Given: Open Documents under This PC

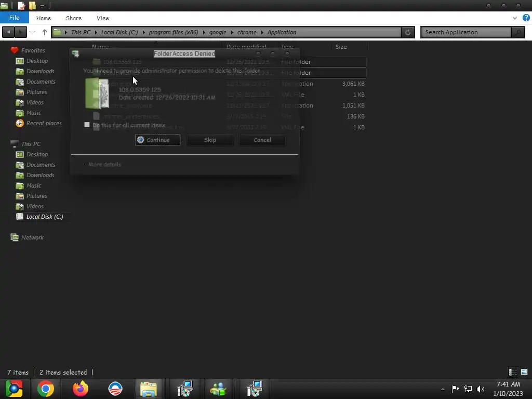Looking at the screenshot, I should (x=36, y=165).
